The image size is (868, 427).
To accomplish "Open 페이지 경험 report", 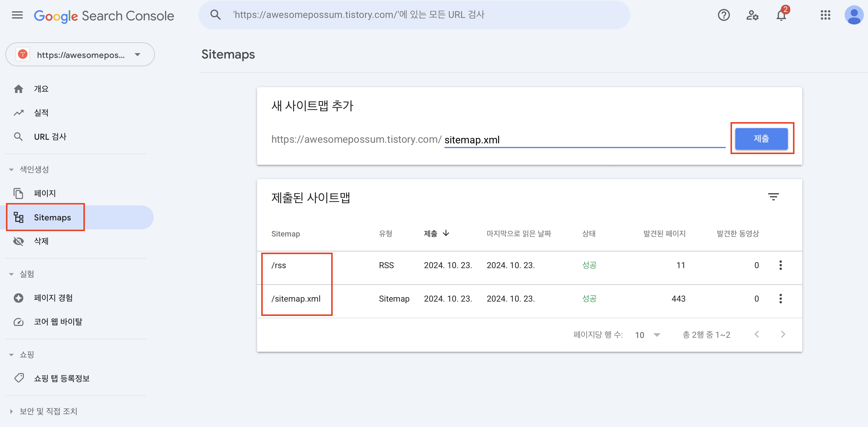I will coord(53,298).
